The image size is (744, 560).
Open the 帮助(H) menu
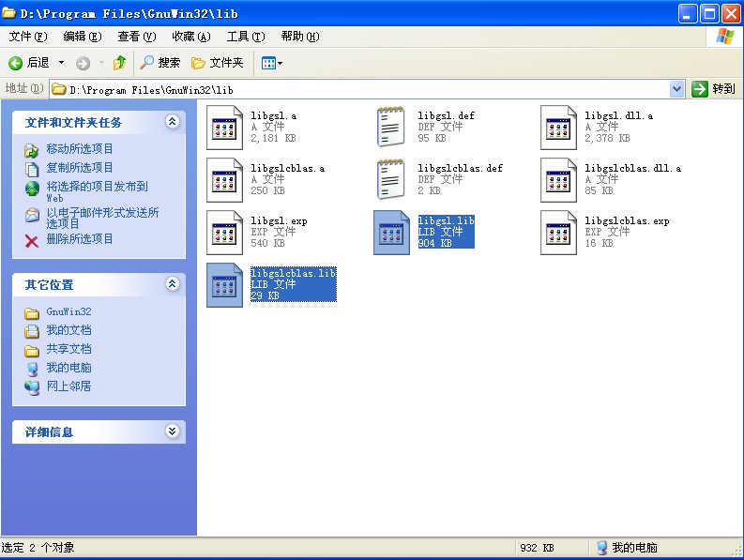click(300, 37)
